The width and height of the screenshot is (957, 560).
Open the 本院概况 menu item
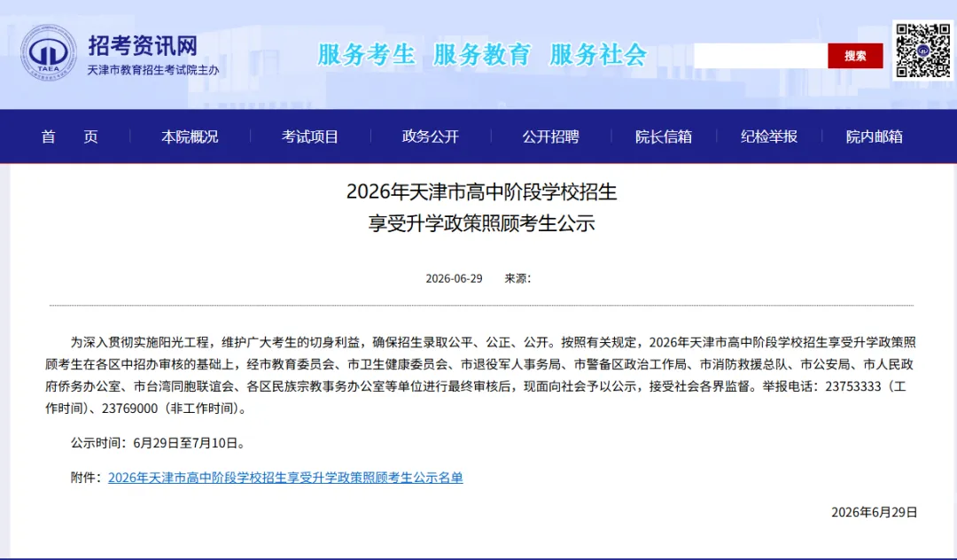190,136
